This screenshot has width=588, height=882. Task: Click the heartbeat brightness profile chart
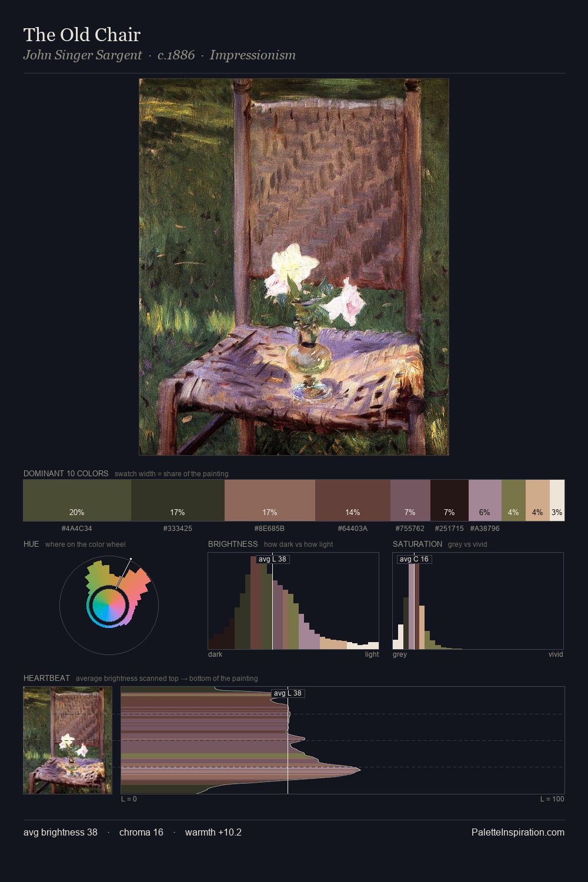coord(343,740)
